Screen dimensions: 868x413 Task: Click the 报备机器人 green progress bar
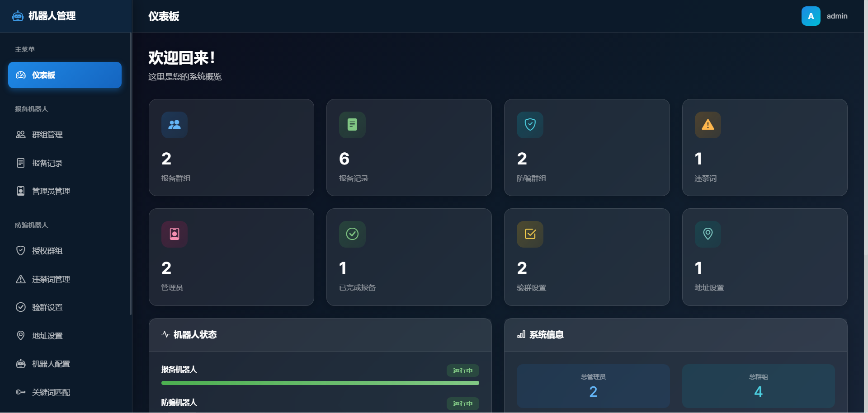(320, 383)
